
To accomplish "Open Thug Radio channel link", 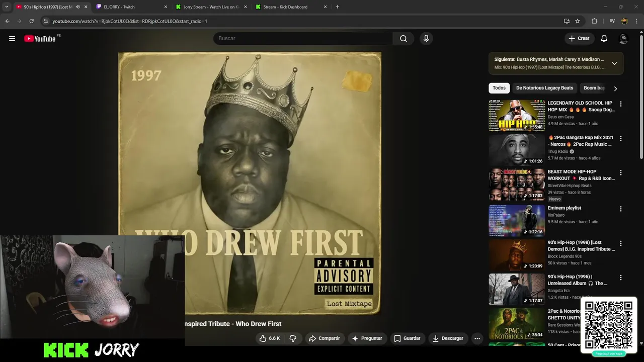I will point(558,151).
